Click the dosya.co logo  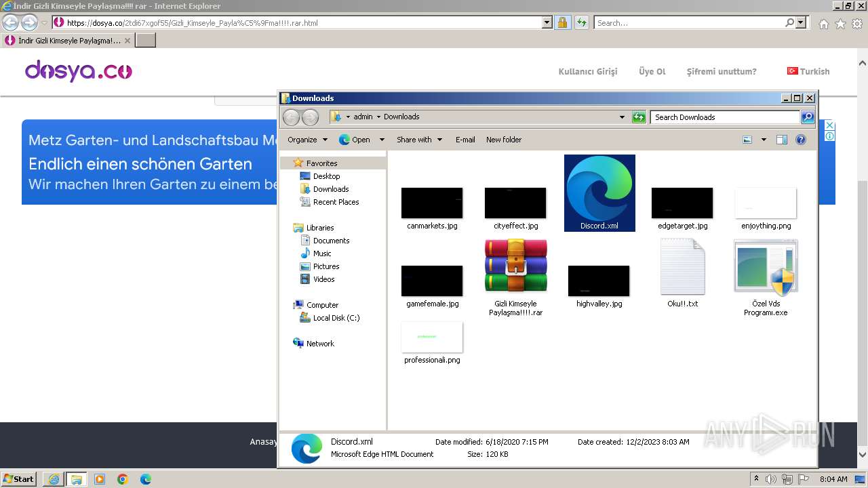point(79,71)
